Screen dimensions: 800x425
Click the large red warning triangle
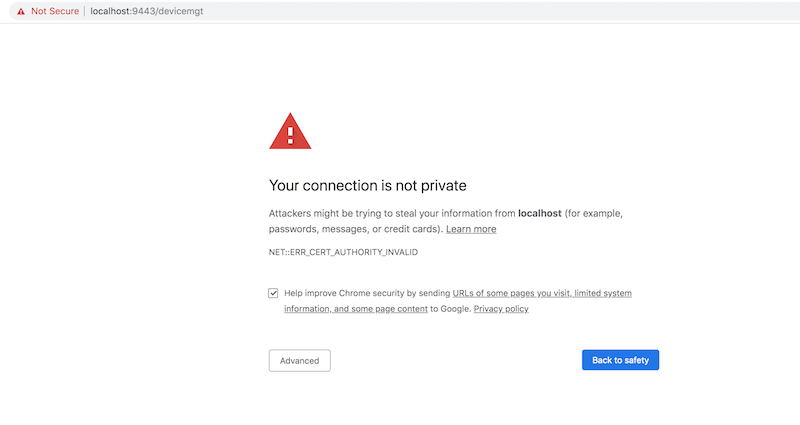(x=290, y=131)
